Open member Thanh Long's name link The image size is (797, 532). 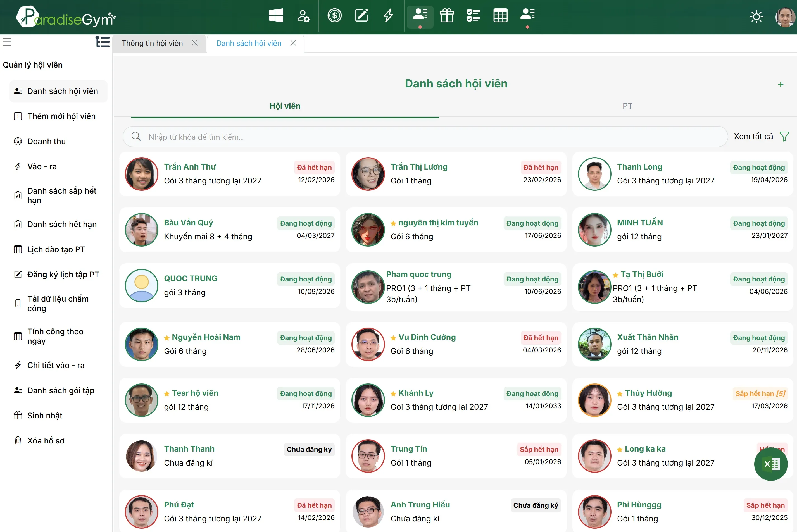click(x=639, y=167)
